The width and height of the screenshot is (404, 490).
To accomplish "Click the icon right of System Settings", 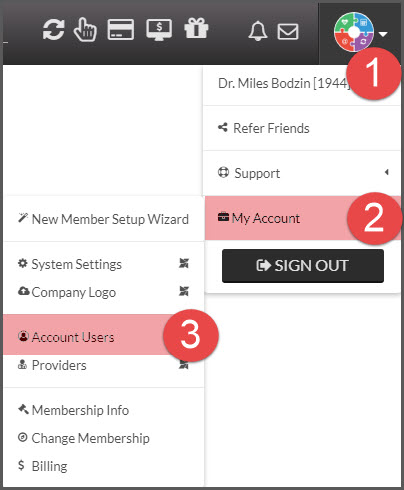I will point(184,263).
